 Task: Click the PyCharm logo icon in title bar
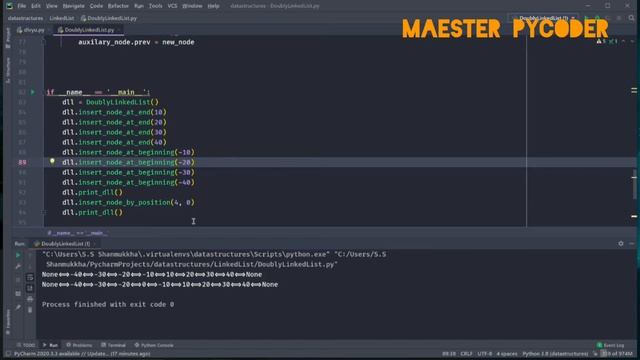[9, 6]
